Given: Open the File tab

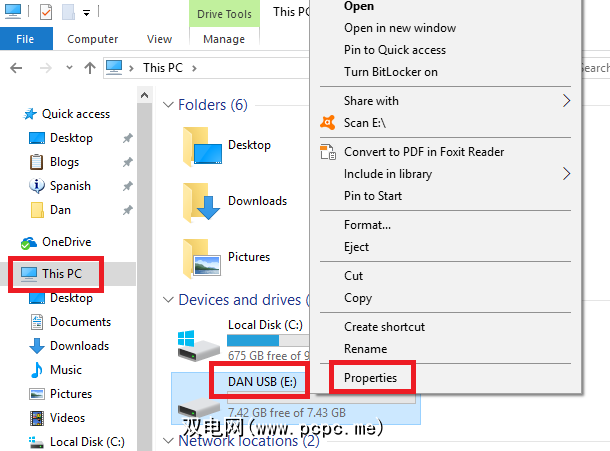Looking at the screenshot, I should (26, 39).
